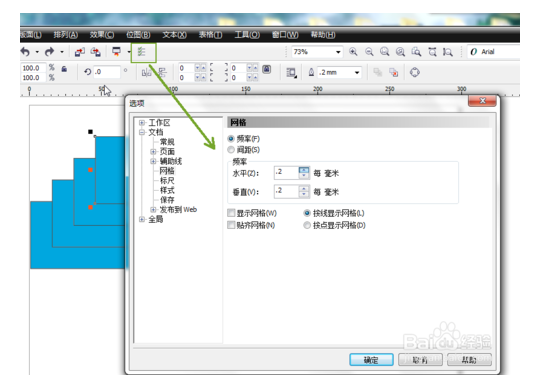The width and height of the screenshot is (553, 387).
Task: Open the 文本(X) menu
Action: pos(174,35)
